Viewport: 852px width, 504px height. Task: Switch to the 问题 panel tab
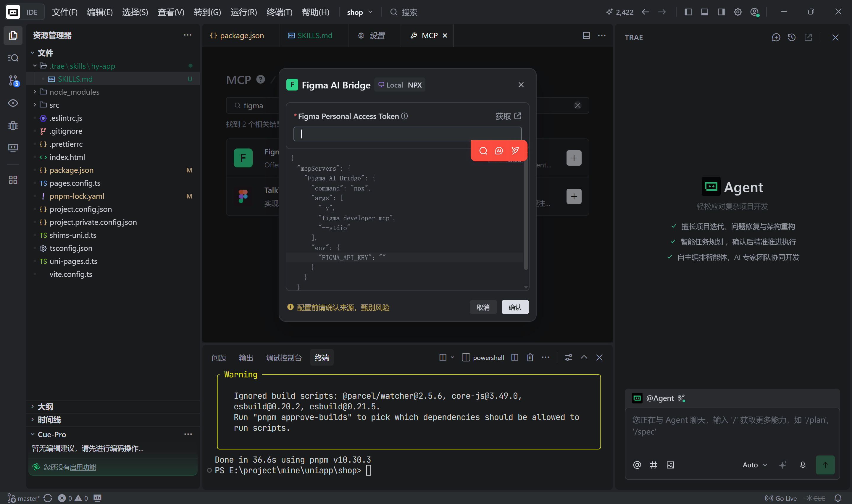(x=219, y=358)
